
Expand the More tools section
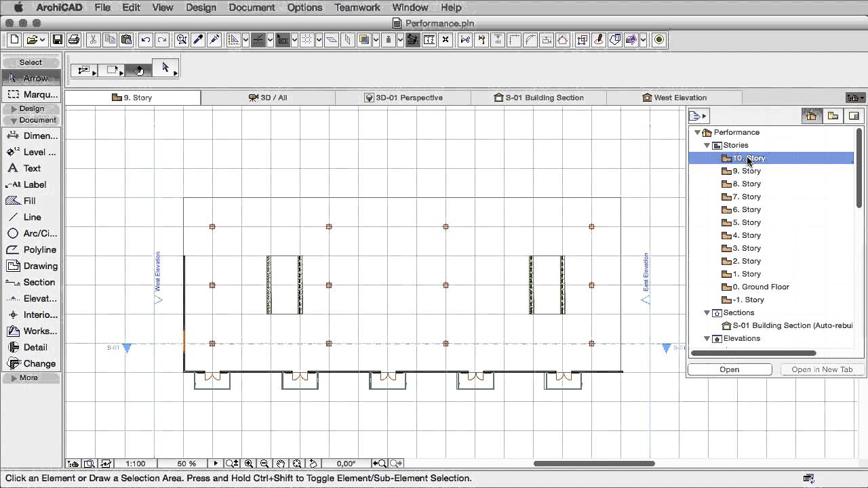pos(31,378)
